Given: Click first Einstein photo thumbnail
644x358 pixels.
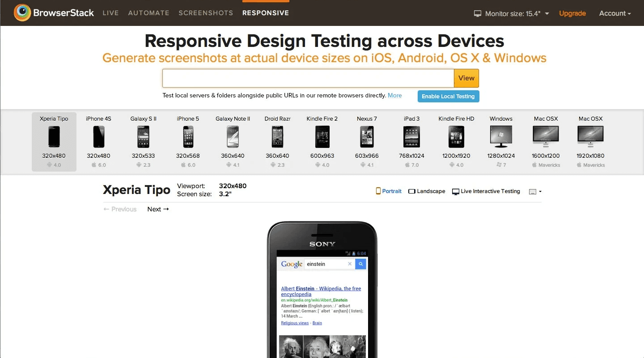Looking at the screenshot, I should pyautogui.click(x=291, y=347).
